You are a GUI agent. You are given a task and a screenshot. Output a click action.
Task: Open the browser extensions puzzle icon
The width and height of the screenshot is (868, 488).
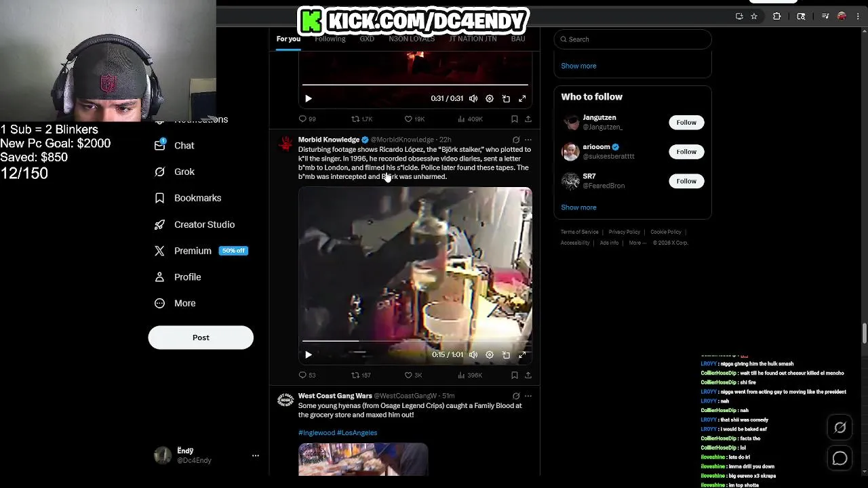(x=777, y=16)
